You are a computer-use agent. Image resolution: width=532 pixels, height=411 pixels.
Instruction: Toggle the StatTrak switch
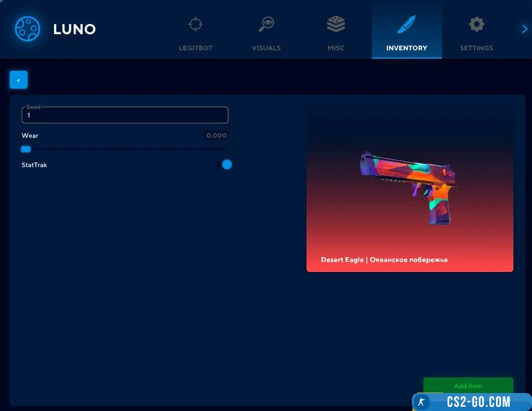226,165
